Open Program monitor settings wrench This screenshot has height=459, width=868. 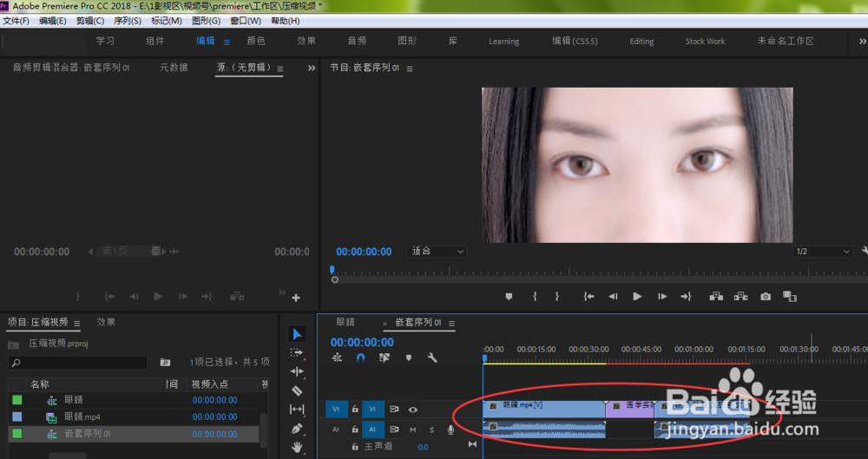point(865,252)
